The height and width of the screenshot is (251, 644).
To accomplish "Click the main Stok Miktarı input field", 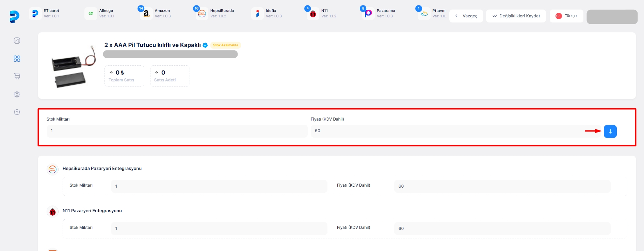I will [x=177, y=131].
